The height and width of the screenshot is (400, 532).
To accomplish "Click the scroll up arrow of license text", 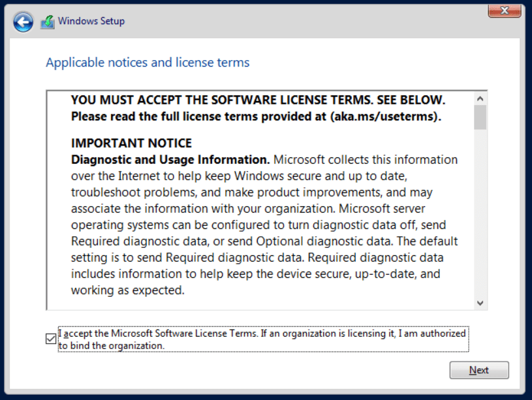I will pos(480,99).
